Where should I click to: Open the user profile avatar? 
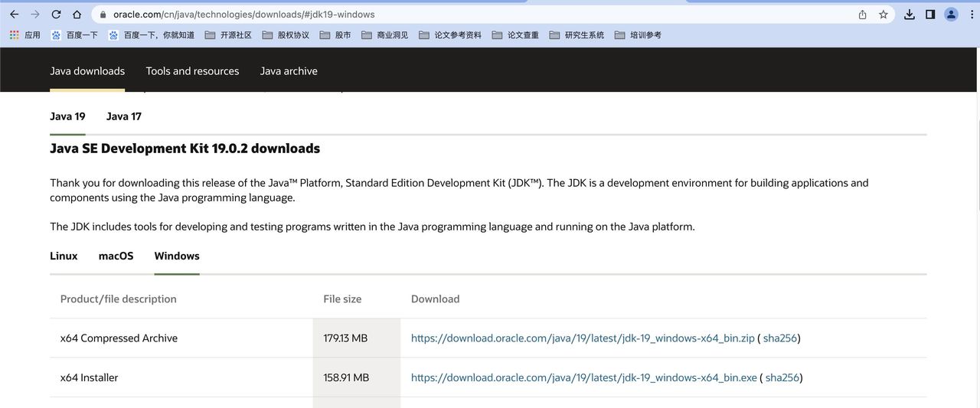tap(951, 15)
